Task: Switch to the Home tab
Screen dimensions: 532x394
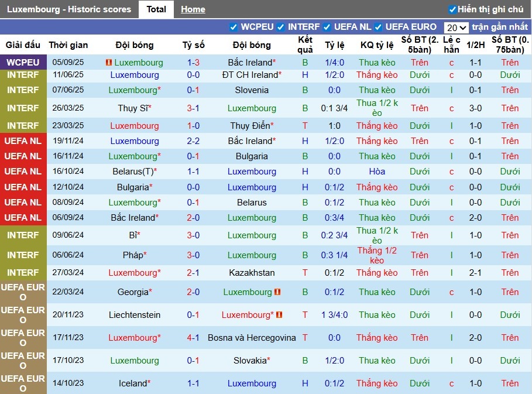Action: [x=193, y=9]
